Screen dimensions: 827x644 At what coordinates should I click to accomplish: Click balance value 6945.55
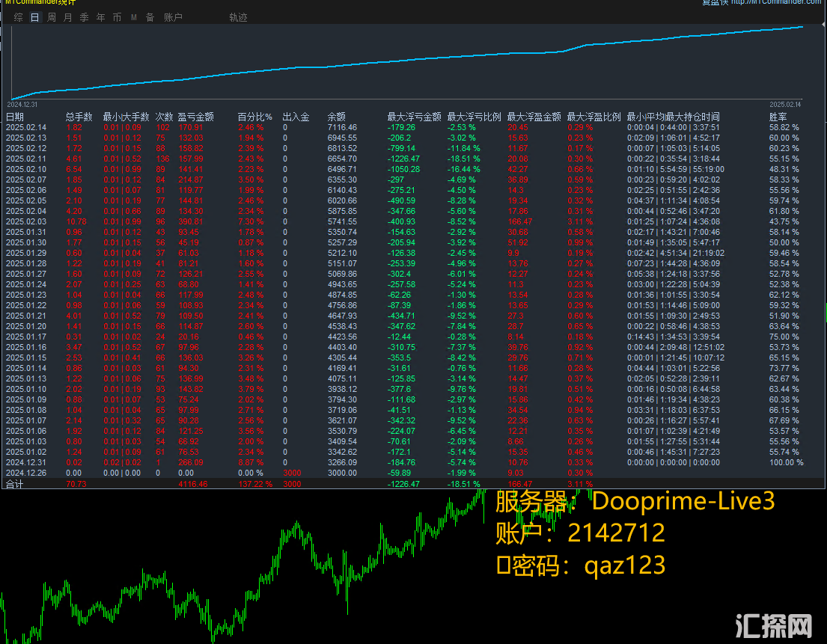tap(342, 138)
